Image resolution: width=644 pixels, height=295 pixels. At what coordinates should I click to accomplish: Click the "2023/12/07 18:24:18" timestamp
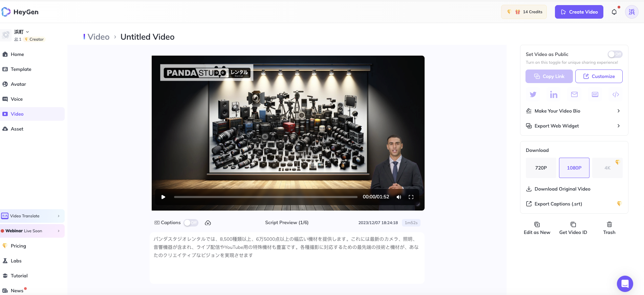click(378, 223)
